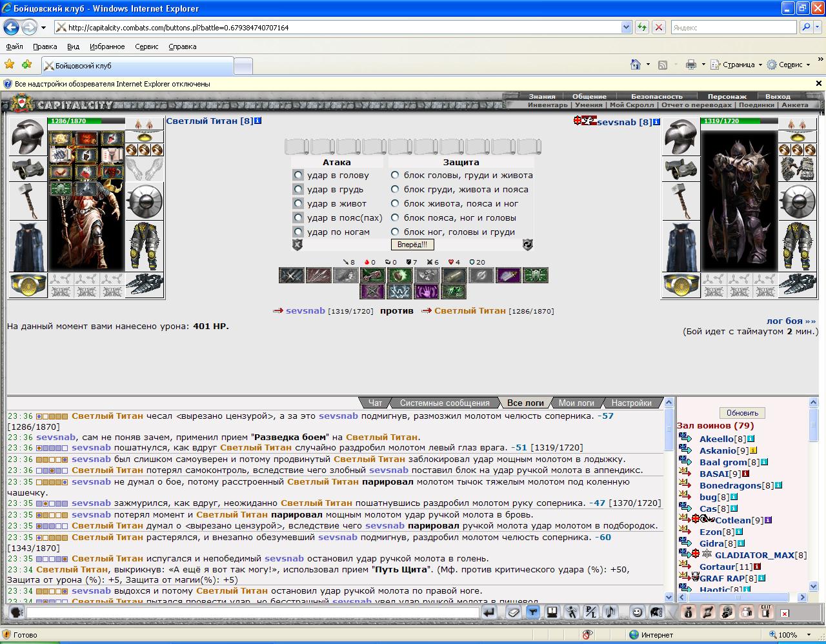Expand the Сервис command bar dropdown
The image size is (826, 644).
coord(808,65)
